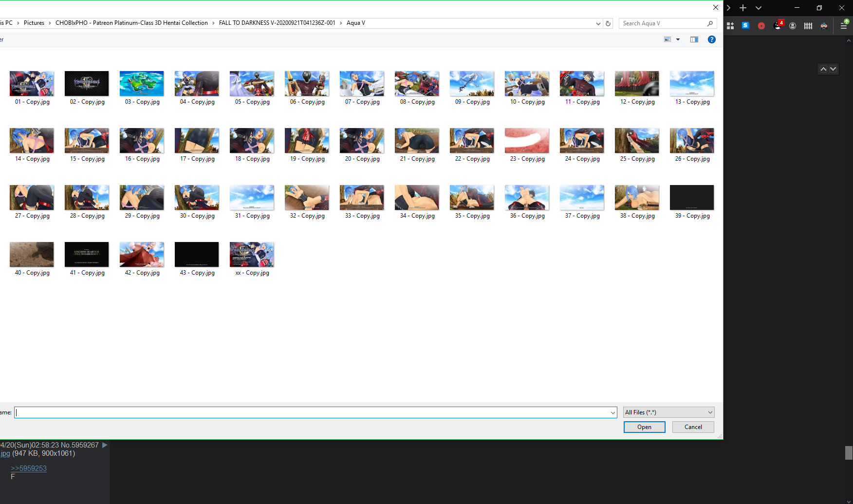This screenshot has width=853, height=504.
Task: Click the change view icon
Action: point(668,39)
